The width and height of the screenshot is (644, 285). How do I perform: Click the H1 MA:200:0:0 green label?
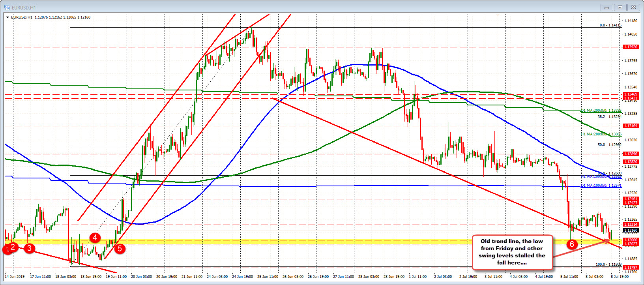601,134
